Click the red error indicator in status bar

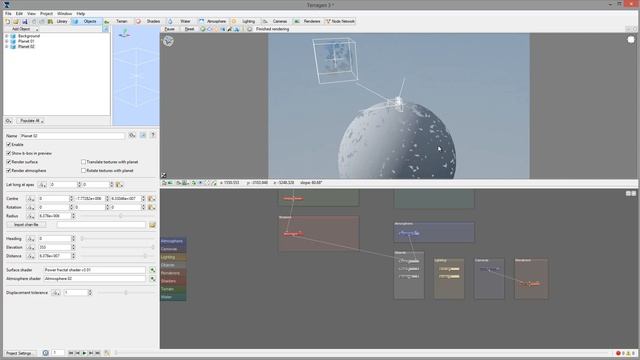618,353
